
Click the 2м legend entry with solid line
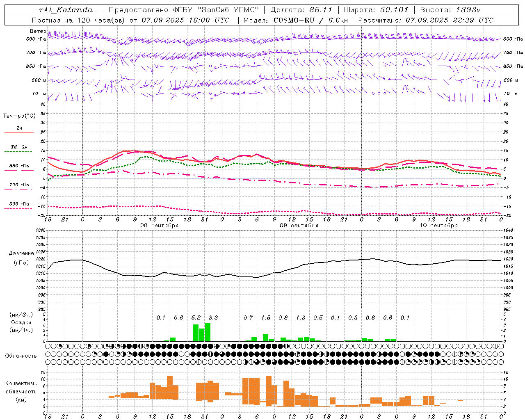pos(19,128)
